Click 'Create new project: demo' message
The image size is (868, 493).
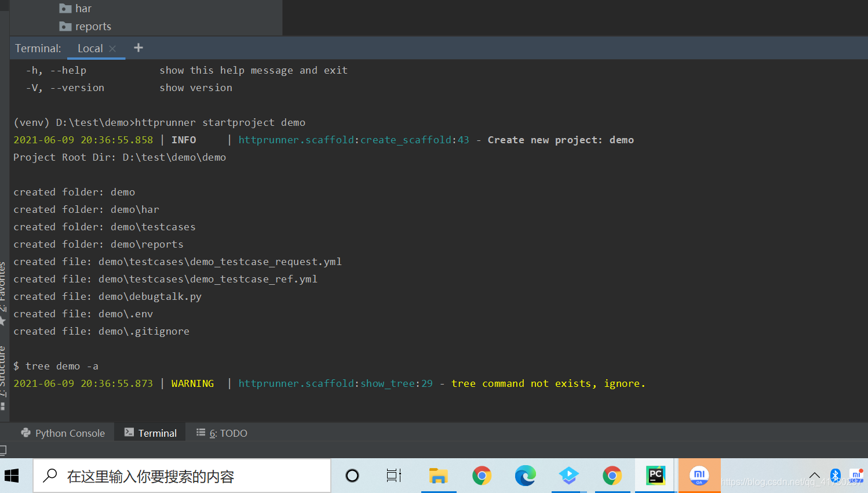click(x=560, y=140)
